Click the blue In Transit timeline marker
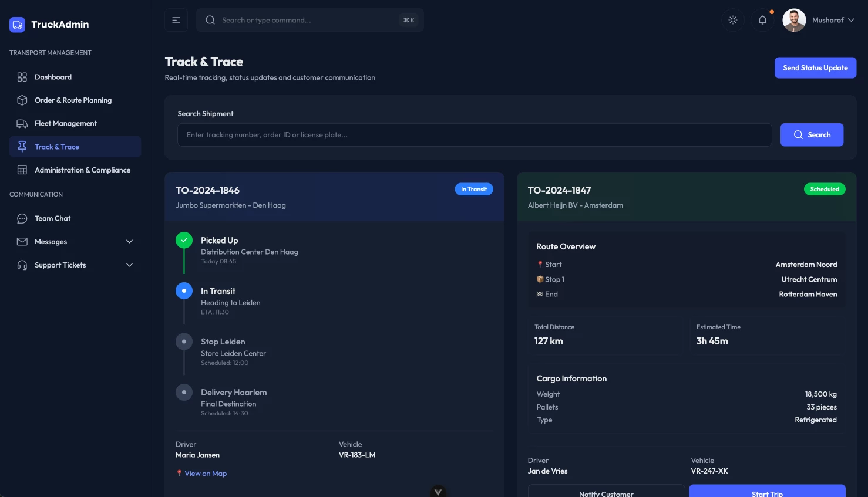The width and height of the screenshot is (868, 497). [184, 291]
